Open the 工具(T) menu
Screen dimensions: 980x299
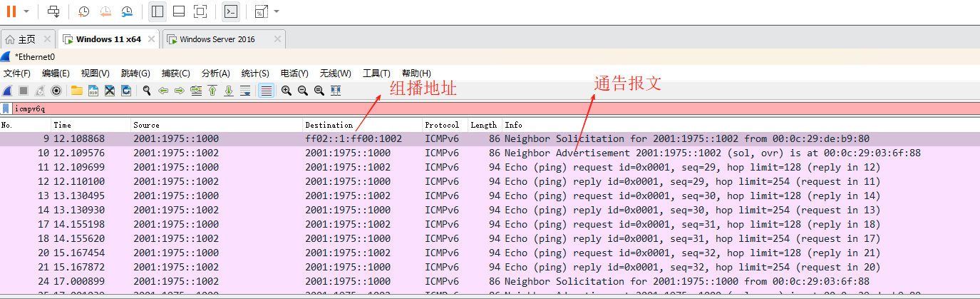(x=377, y=73)
